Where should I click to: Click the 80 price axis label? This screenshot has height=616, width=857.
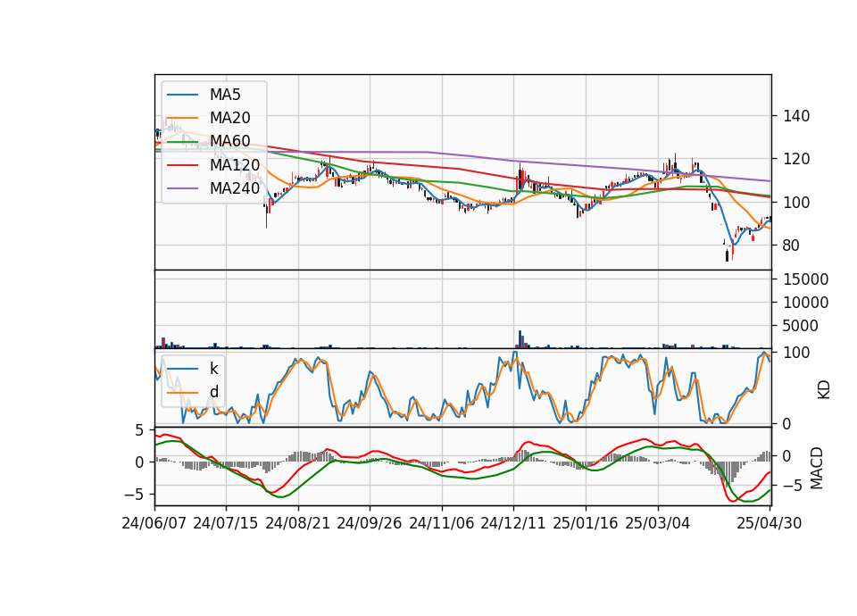792,246
